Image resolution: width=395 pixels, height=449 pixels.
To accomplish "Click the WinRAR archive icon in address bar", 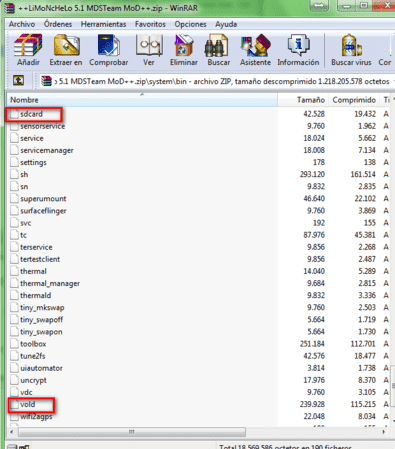I will [x=46, y=81].
